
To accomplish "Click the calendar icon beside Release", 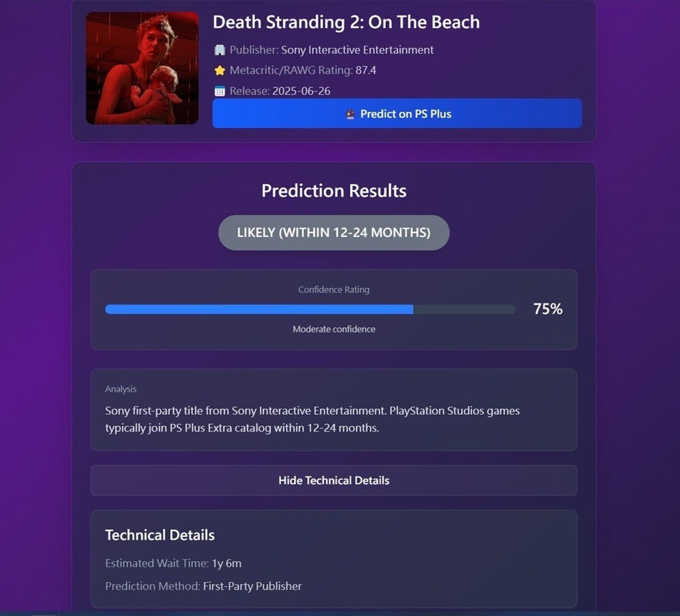I will tap(220, 91).
